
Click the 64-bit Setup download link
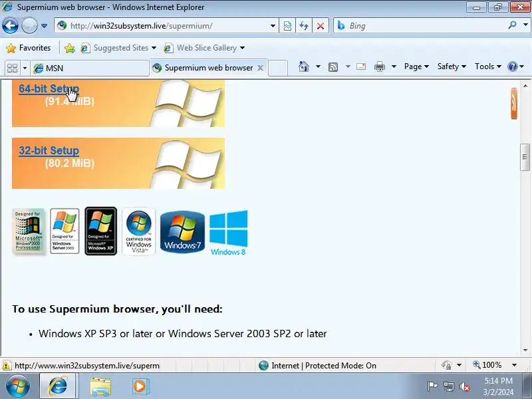[x=49, y=88]
